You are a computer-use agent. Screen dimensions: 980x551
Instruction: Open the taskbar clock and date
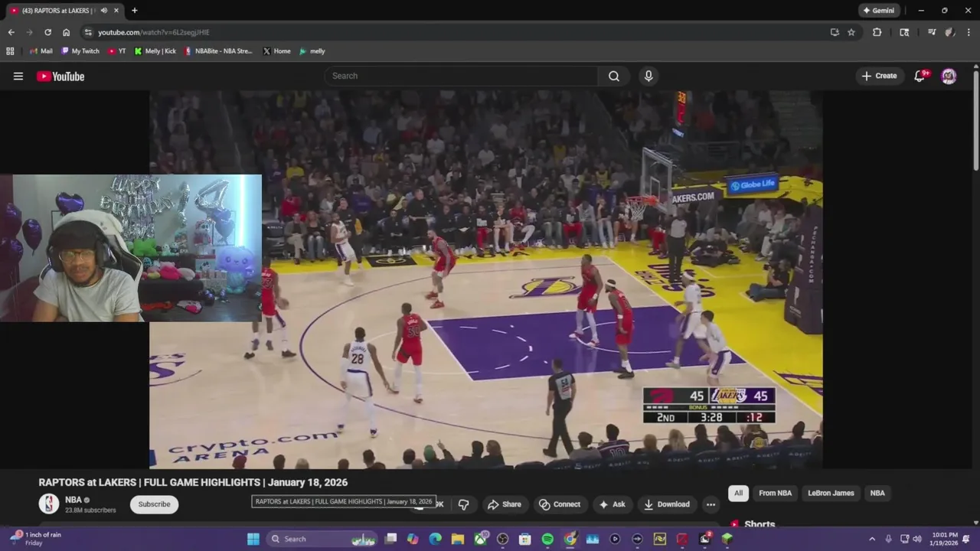944,539
